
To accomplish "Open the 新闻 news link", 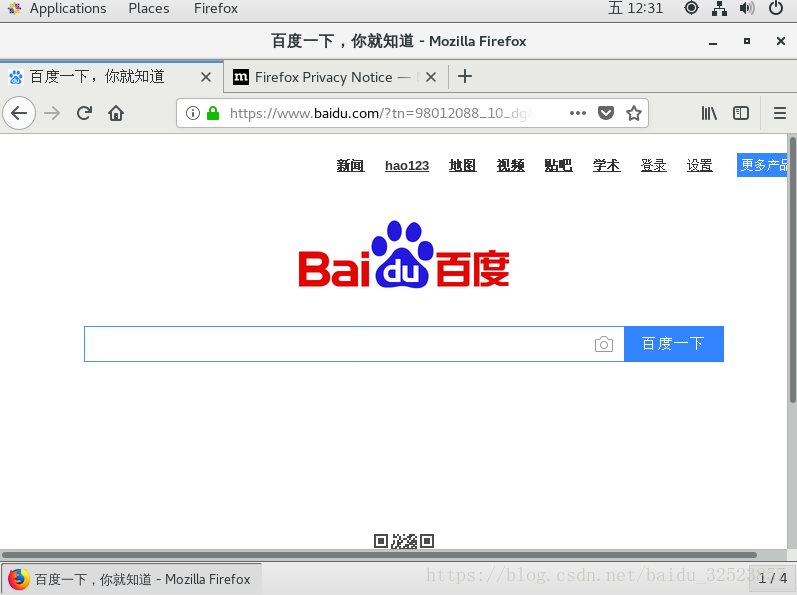I will pyautogui.click(x=350, y=165).
